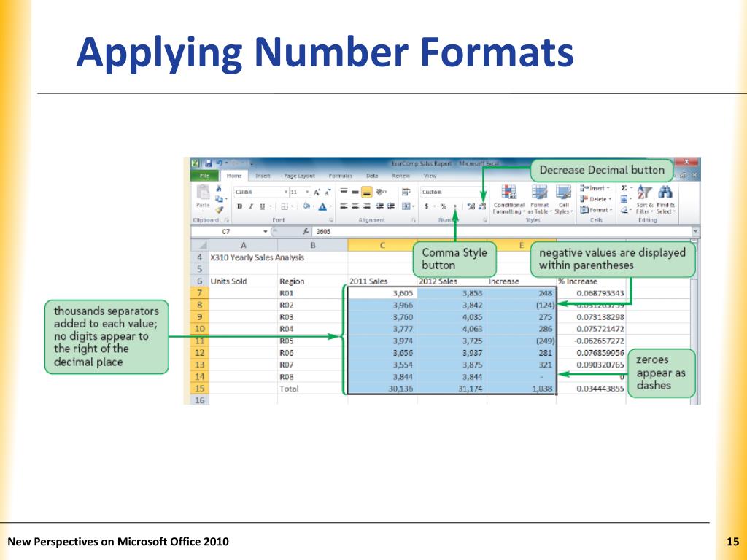Click the Font Color A button
Screen dimensions: 747x560
(322, 206)
